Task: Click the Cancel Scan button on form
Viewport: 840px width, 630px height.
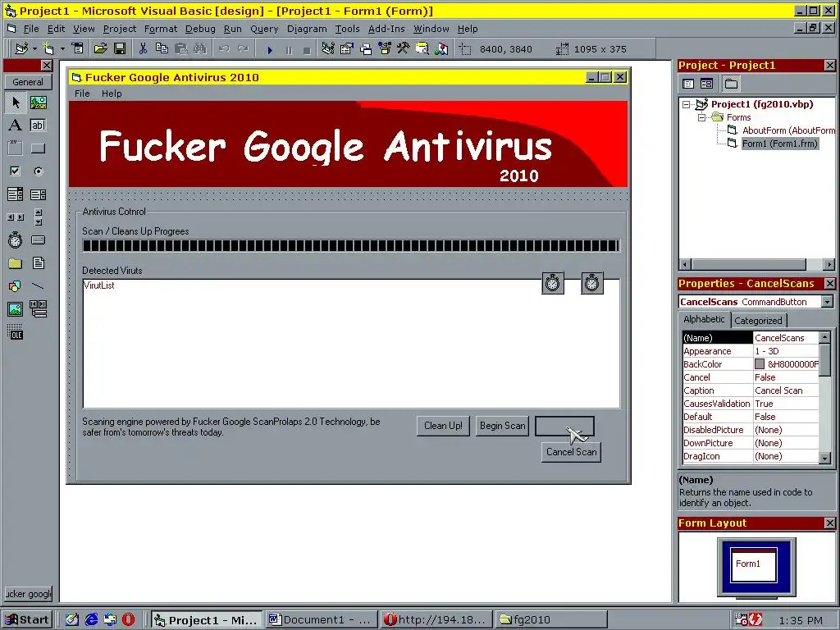Action: coord(571,452)
